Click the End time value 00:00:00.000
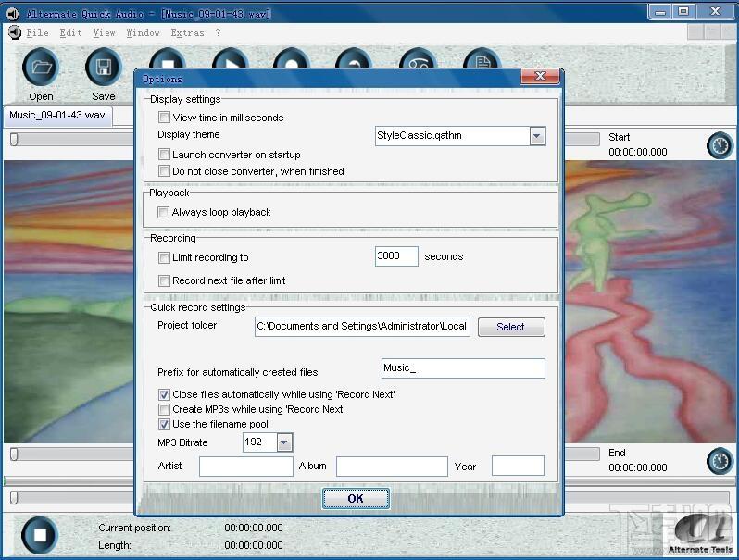 click(x=638, y=467)
